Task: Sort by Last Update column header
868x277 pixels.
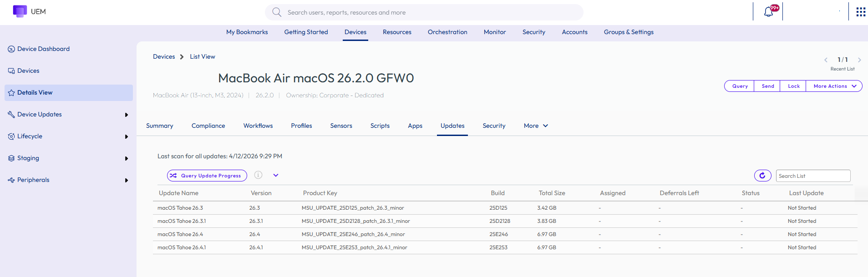Action: 806,193
